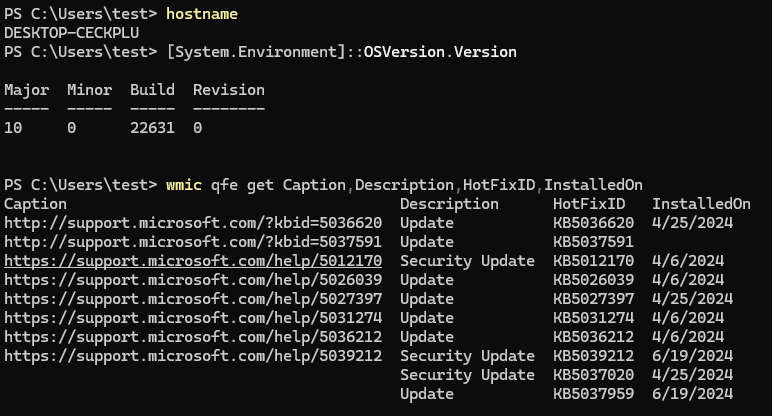Click the HotFixID column header
The height and width of the screenshot is (416, 772).
pos(589,203)
